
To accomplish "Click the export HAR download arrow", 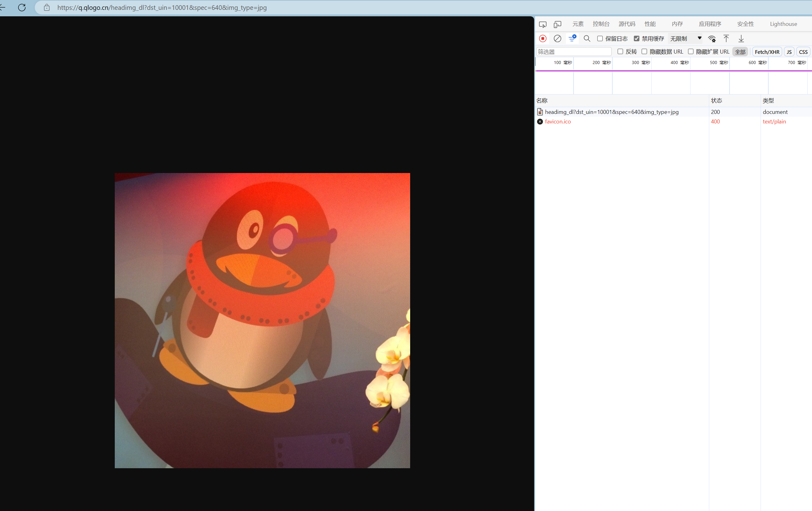I will click(741, 38).
